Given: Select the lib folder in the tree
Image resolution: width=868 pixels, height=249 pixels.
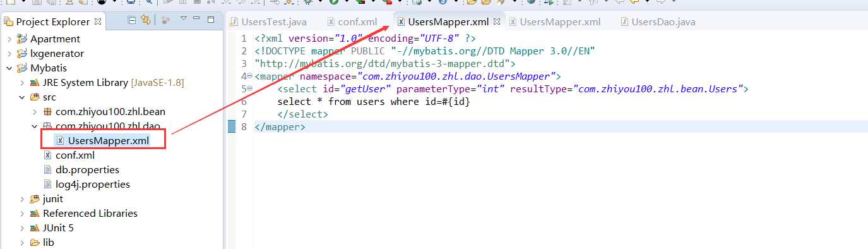Looking at the screenshot, I should 48,243.
